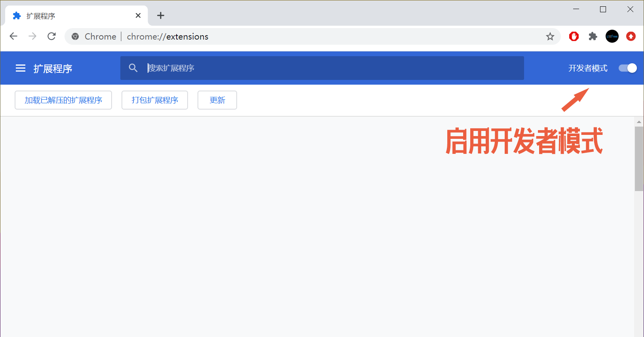This screenshot has width=644, height=337.
Task: Focus the 搜索扩展程序 search field
Action: [x=322, y=68]
